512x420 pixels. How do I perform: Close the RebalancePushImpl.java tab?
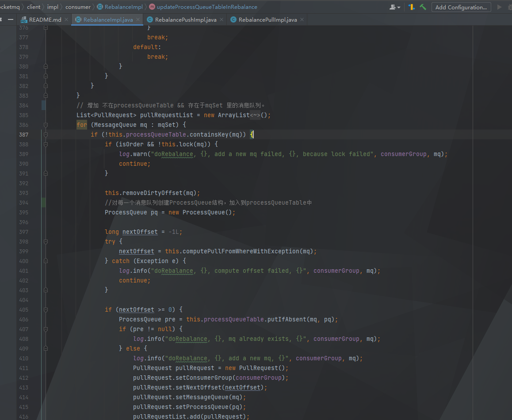[x=222, y=19]
